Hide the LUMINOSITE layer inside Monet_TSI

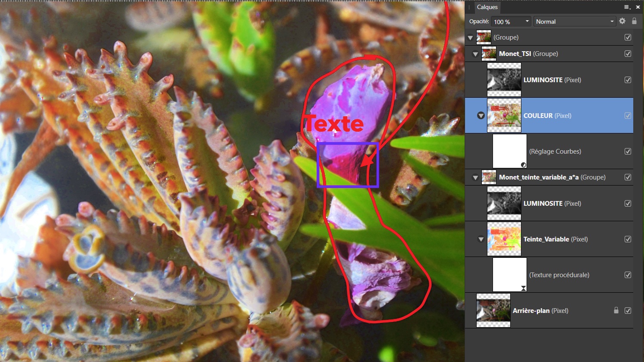(628, 80)
